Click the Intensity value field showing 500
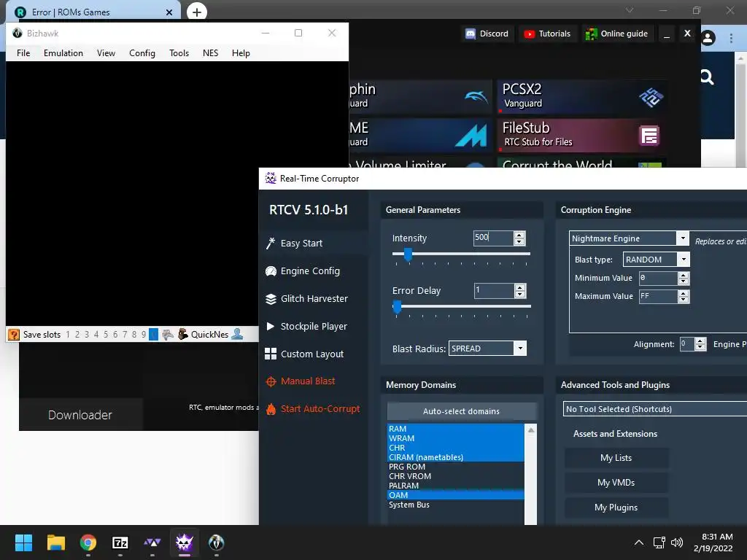The width and height of the screenshot is (747, 560). point(494,238)
